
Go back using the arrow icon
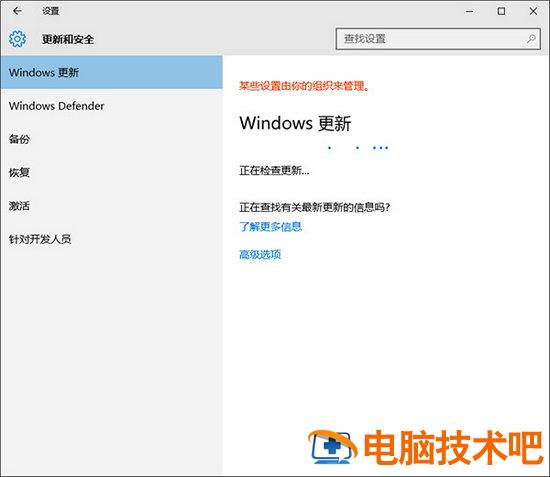[17, 11]
